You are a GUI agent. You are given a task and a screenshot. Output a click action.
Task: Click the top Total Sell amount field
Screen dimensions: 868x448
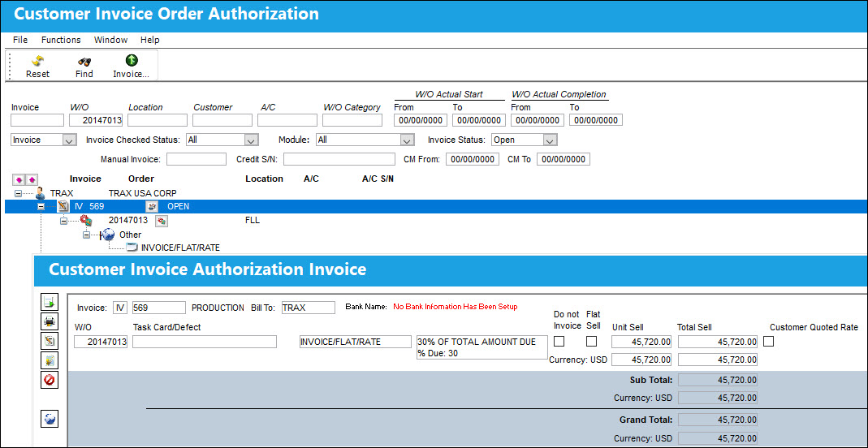[718, 342]
